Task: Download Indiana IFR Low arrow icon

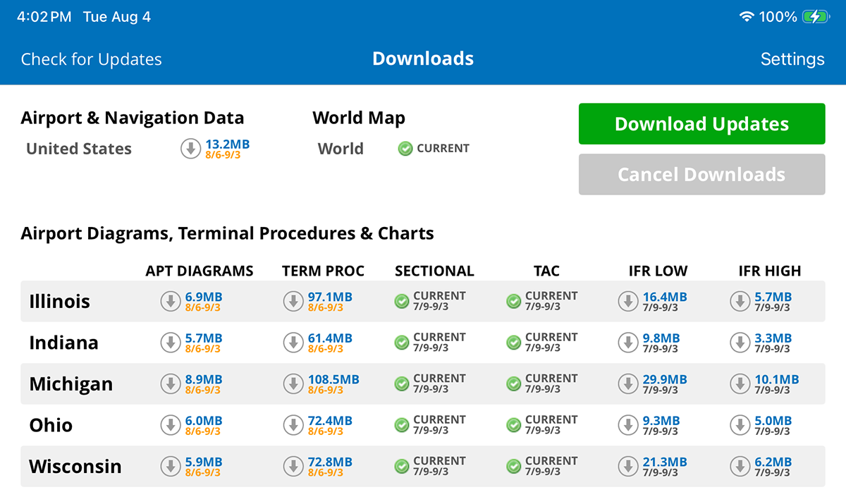Action: click(628, 343)
